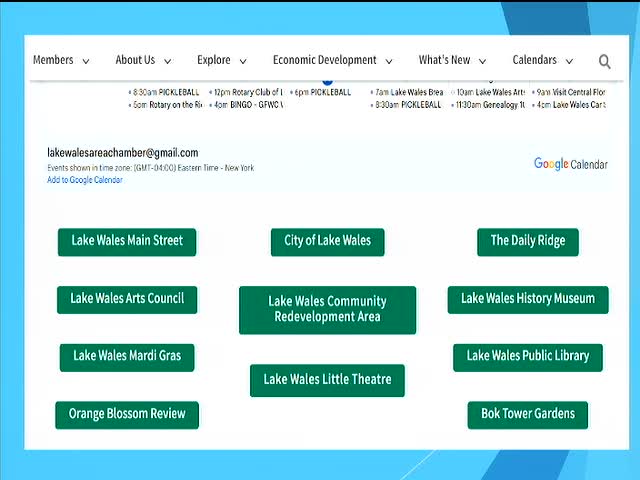The width and height of the screenshot is (640, 480).
Task: Open the 6pm PICKLEBALL event
Action: [x=320, y=92]
